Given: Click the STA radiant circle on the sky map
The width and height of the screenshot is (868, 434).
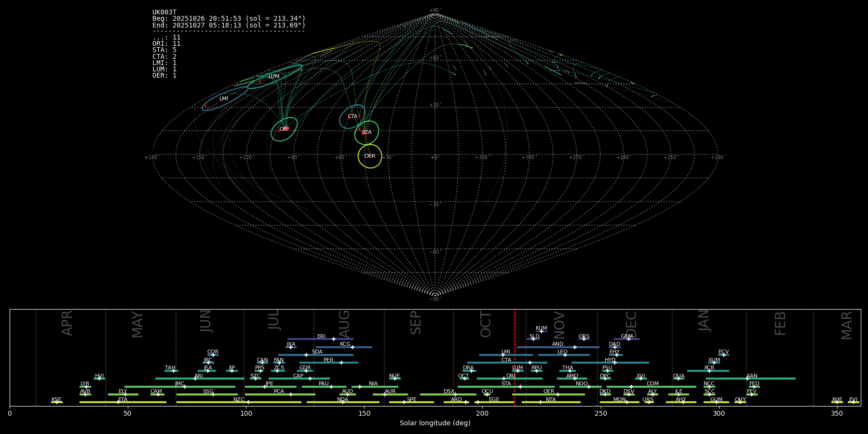Looking at the screenshot, I should pos(367,133).
